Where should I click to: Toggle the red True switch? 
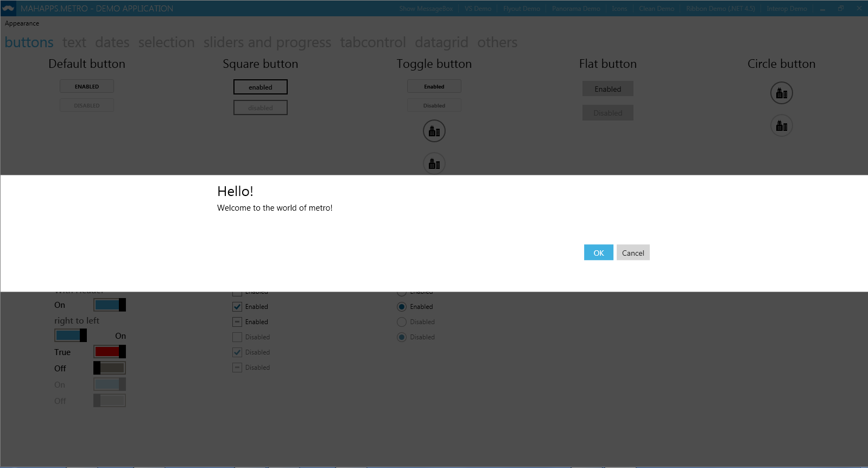[x=110, y=352]
